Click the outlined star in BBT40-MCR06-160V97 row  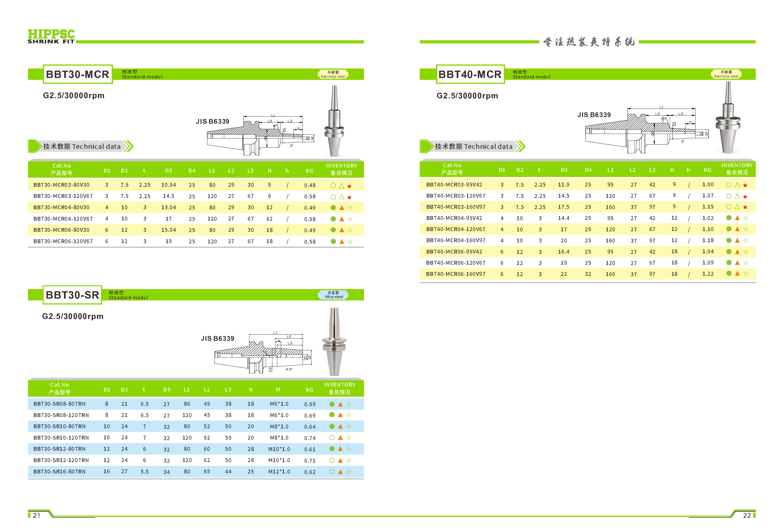point(746,274)
